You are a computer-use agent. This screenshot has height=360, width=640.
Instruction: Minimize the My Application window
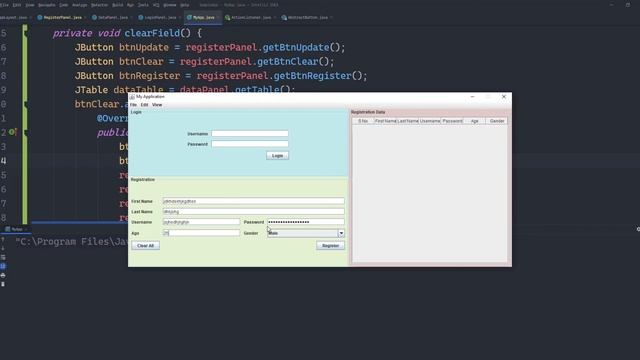(x=472, y=97)
